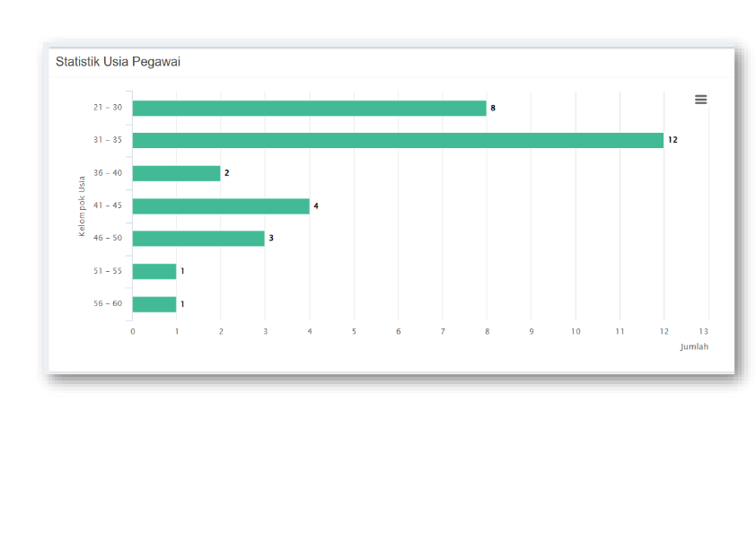The width and height of the screenshot is (756, 534).
Task: Click the data label 3
Action: click(x=271, y=239)
